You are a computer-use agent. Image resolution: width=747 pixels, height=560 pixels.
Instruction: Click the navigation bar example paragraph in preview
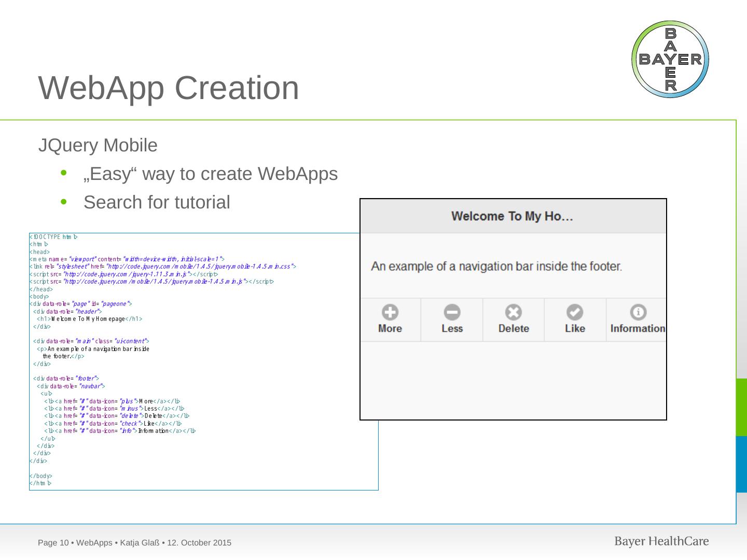point(496,267)
